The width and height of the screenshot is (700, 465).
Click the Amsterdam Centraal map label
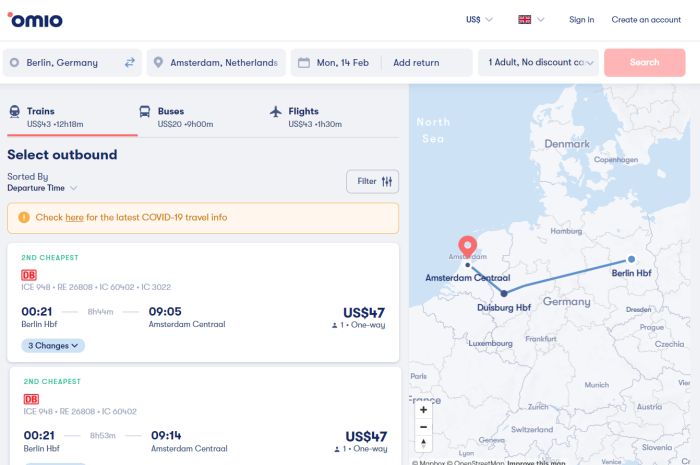[x=467, y=278]
